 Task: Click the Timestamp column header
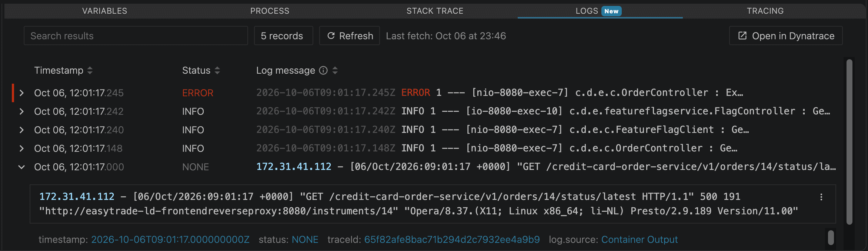[x=59, y=70]
